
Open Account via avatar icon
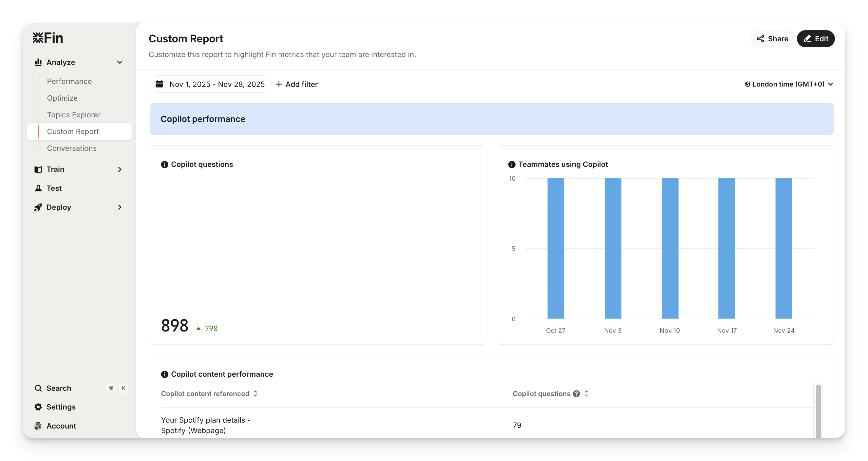tap(38, 426)
